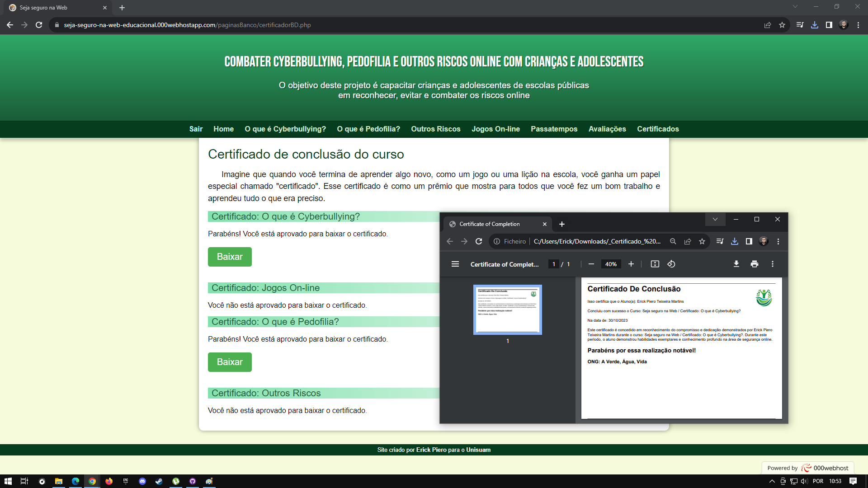Image resolution: width=868 pixels, height=488 pixels.
Task: Activate Fit to page in the PDF viewer
Action: pos(655,264)
